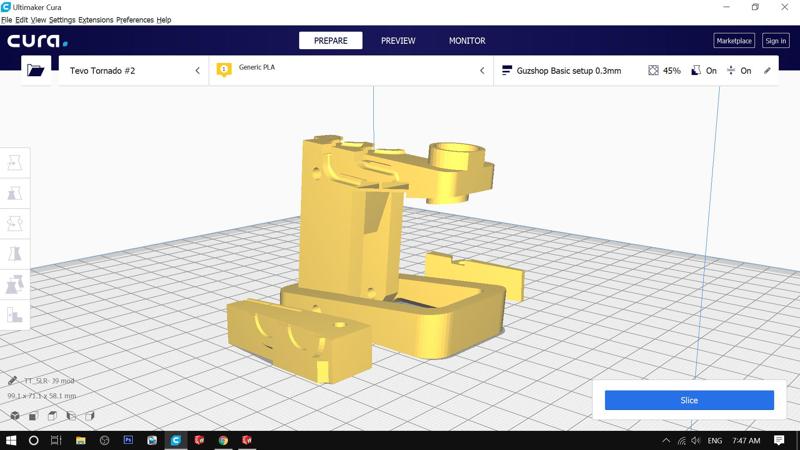Select the Rotate tool in left toolbar
The width and height of the screenshot is (800, 450).
[x=15, y=223]
